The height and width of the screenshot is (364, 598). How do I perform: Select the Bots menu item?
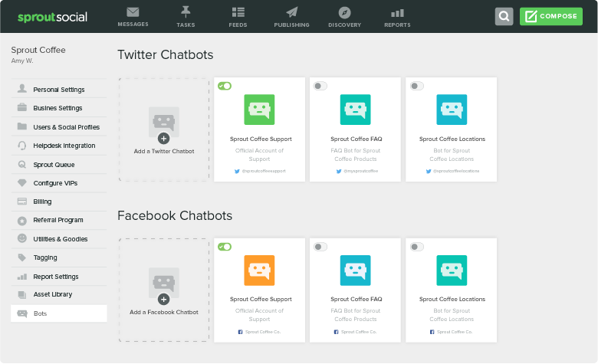pyautogui.click(x=59, y=313)
